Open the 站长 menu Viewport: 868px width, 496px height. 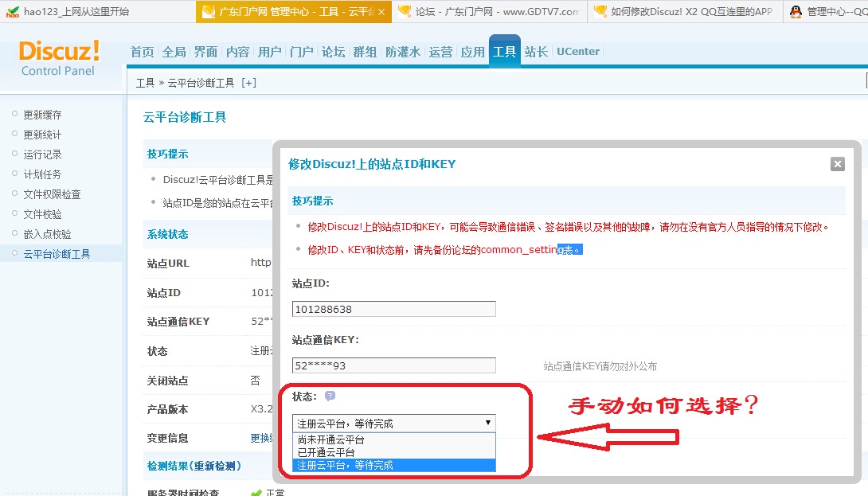tap(537, 52)
